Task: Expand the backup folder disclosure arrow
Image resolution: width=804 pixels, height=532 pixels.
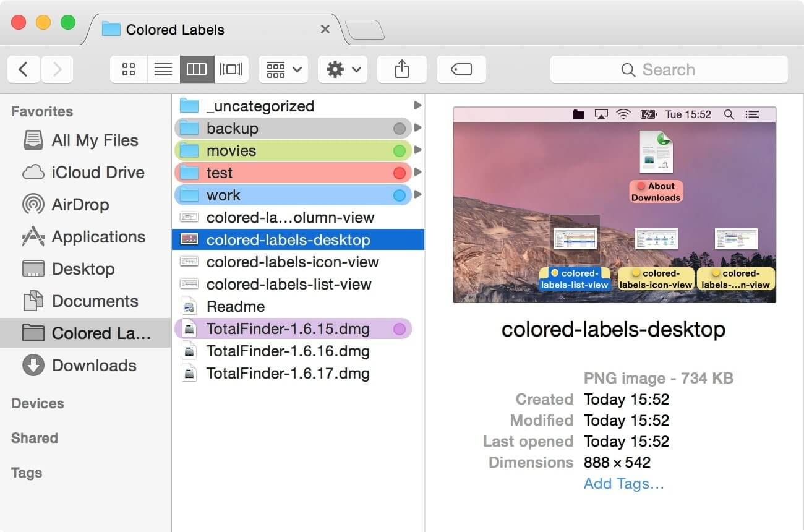Action: click(418, 128)
